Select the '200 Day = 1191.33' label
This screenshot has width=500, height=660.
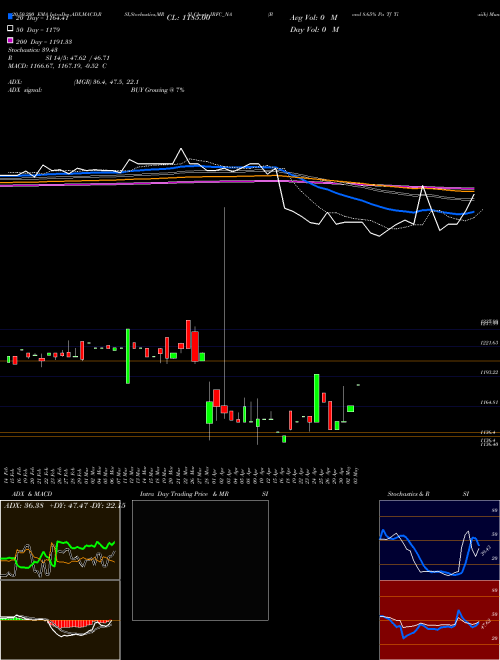click(x=44, y=42)
